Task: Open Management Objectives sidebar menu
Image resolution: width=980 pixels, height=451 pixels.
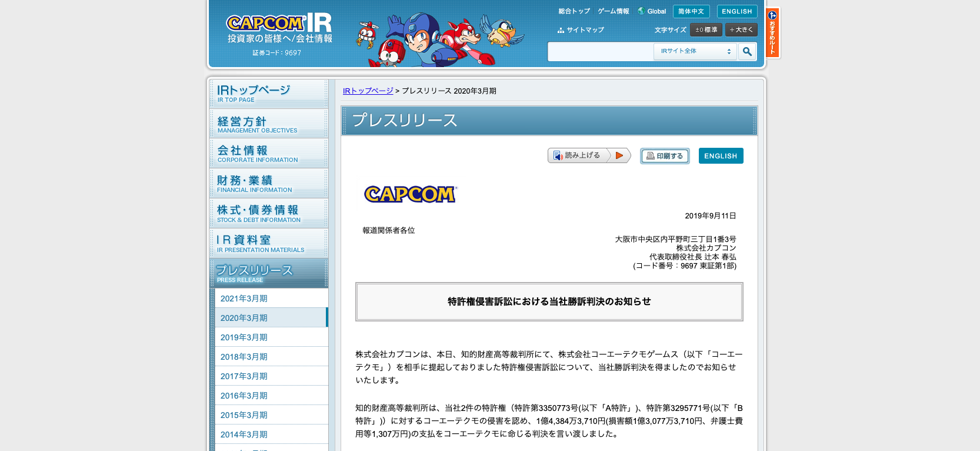Action: point(269,124)
